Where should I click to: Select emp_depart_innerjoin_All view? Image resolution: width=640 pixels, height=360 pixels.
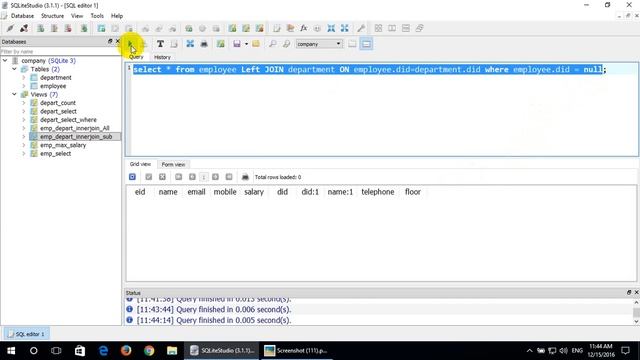(75, 128)
